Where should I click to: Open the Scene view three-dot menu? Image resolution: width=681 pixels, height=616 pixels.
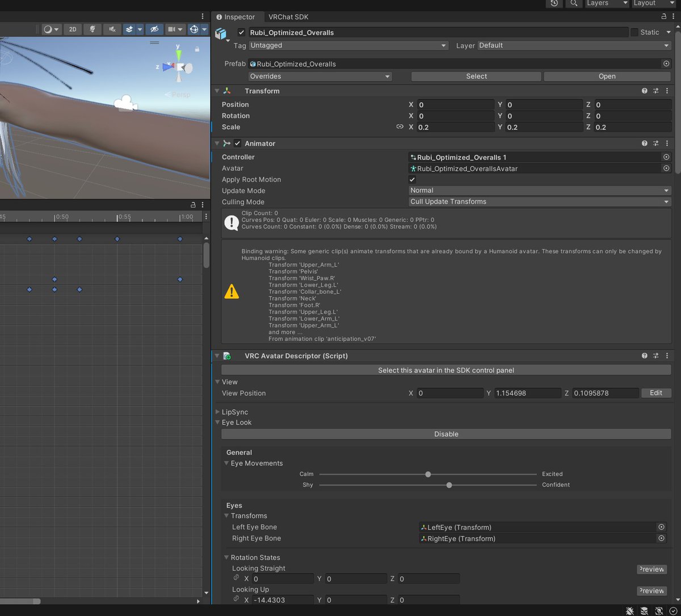(203, 16)
